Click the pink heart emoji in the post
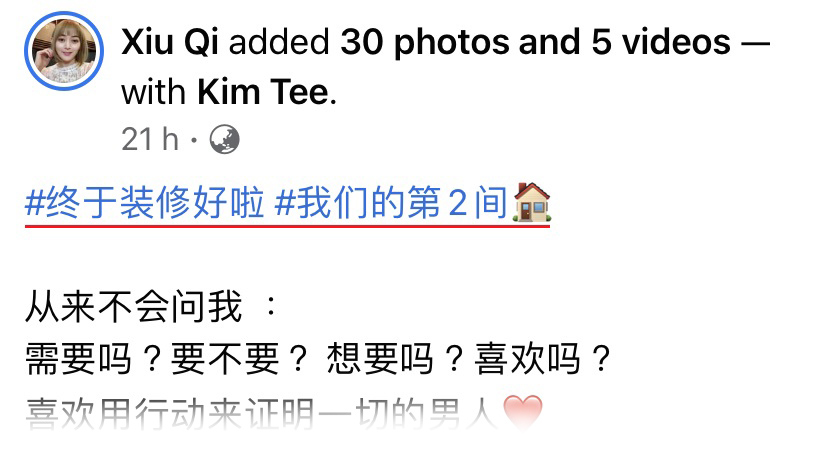 [x=523, y=412]
